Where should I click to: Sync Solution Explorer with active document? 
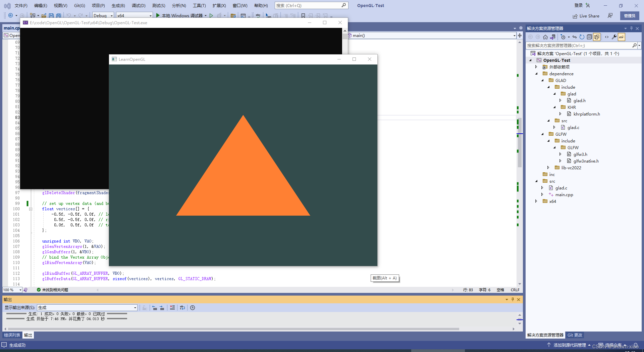575,37
